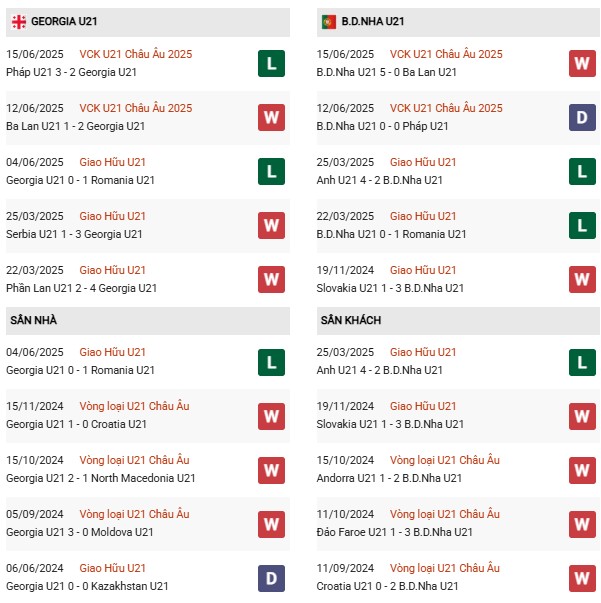This screenshot has width=601, height=603.
Task: Click L badge for Pháp U21 3-2 Georgia U21
Action: tap(271, 63)
